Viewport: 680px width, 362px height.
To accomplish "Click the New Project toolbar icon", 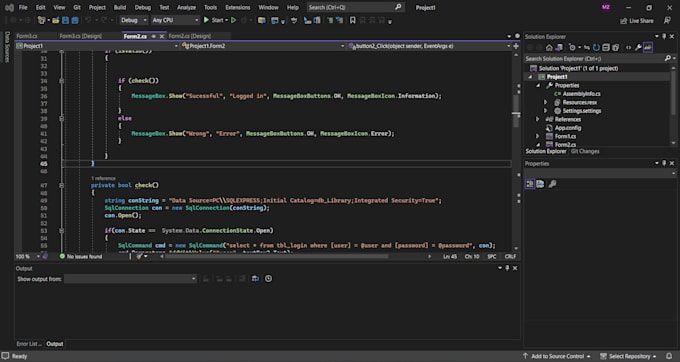I will [42, 20].
